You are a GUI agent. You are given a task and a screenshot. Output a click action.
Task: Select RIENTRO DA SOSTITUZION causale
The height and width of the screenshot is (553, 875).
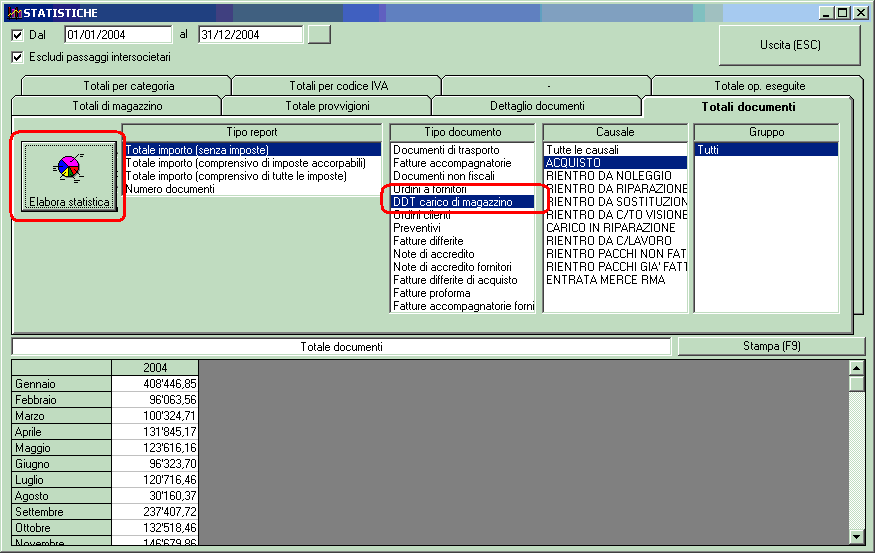pos(616,202)
